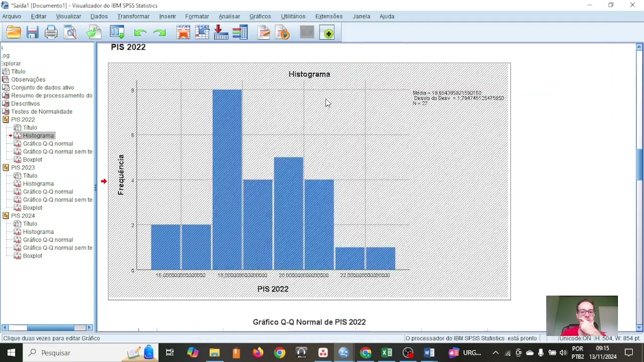The image size is (644, 362).
Task: Open the Ajuda menu
Action: click(386, 17)
